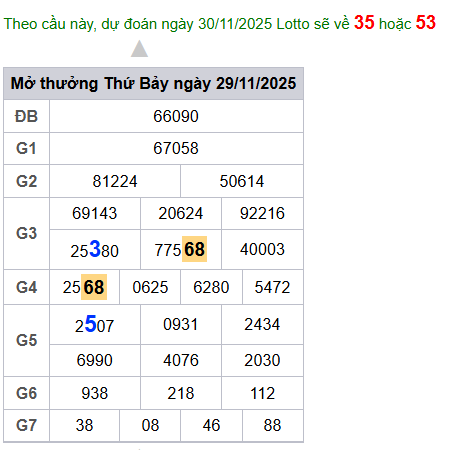Image resolution: width=465 pixels, height=450 pixels.
Task: Select G2 number 50614
Action: coord(242,181)
